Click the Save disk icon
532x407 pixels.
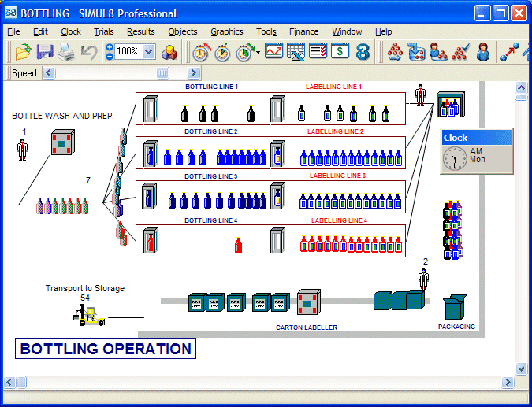(x=45, y=52)
